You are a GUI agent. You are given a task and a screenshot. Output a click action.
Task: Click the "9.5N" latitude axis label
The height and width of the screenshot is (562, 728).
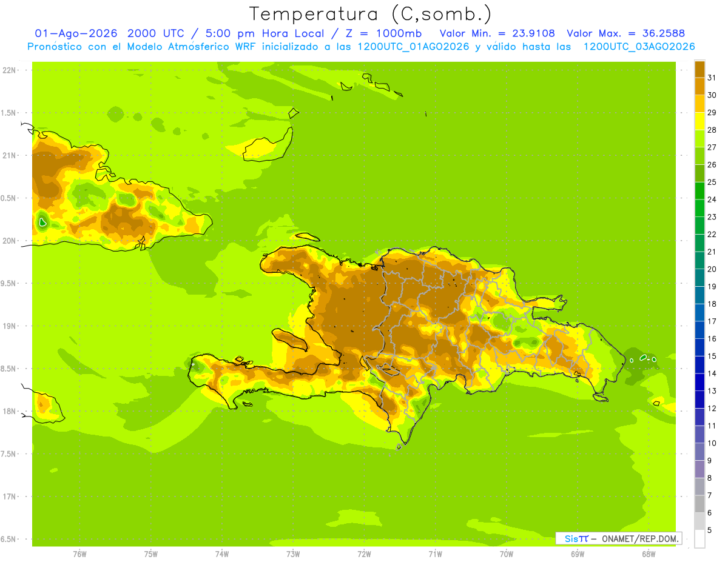[9, 283]
